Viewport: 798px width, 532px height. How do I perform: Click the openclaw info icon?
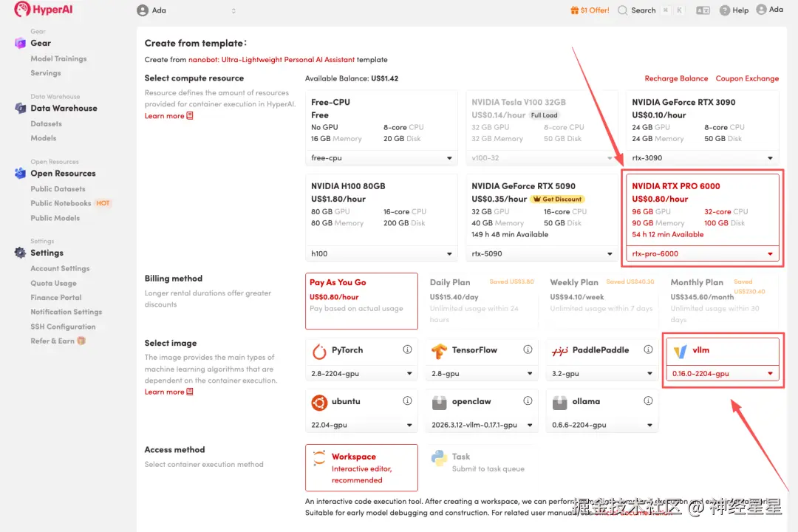coord(528,400)
